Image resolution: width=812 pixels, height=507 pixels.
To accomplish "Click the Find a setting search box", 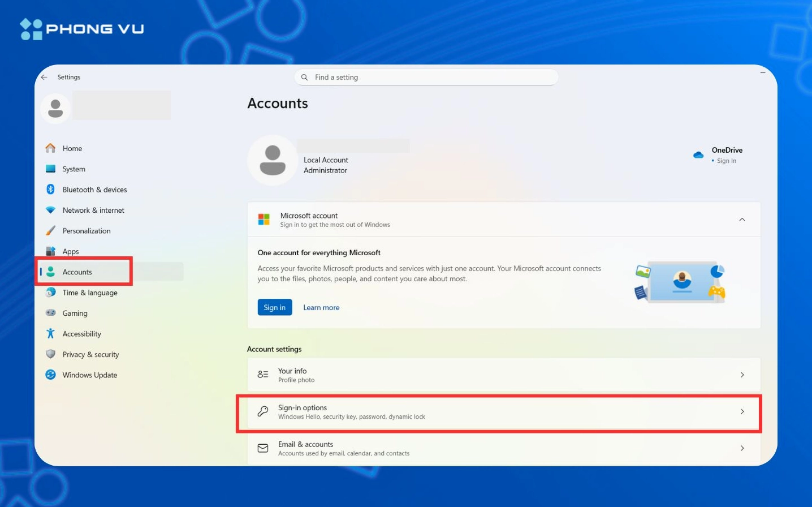I will point(426,77).
